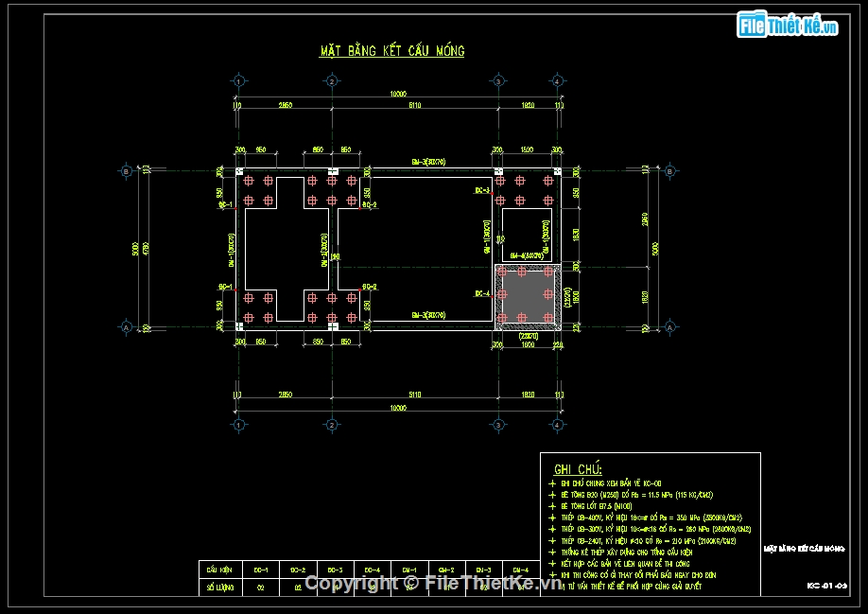Select the THỐNG KÊ THÉP note line

[x=627, y=552]
